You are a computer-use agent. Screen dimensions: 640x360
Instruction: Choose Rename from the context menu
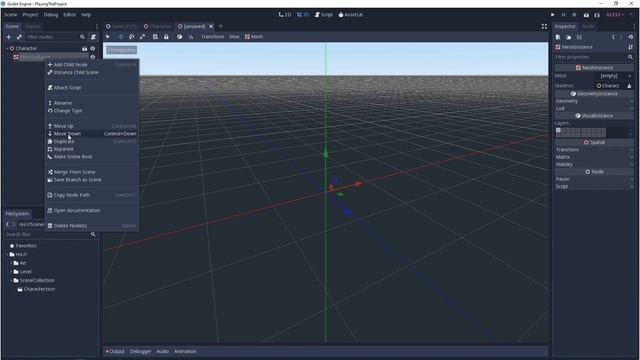[x=92, y=103]
